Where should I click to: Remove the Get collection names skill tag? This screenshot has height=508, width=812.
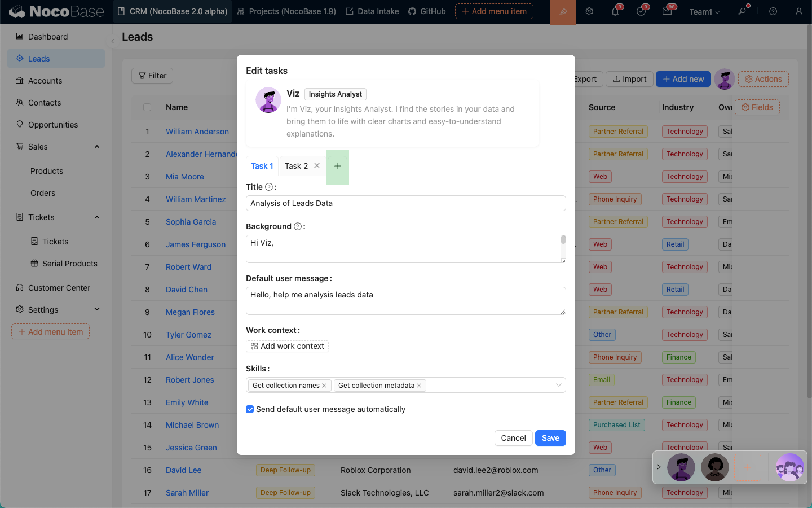tap(324, 386)
